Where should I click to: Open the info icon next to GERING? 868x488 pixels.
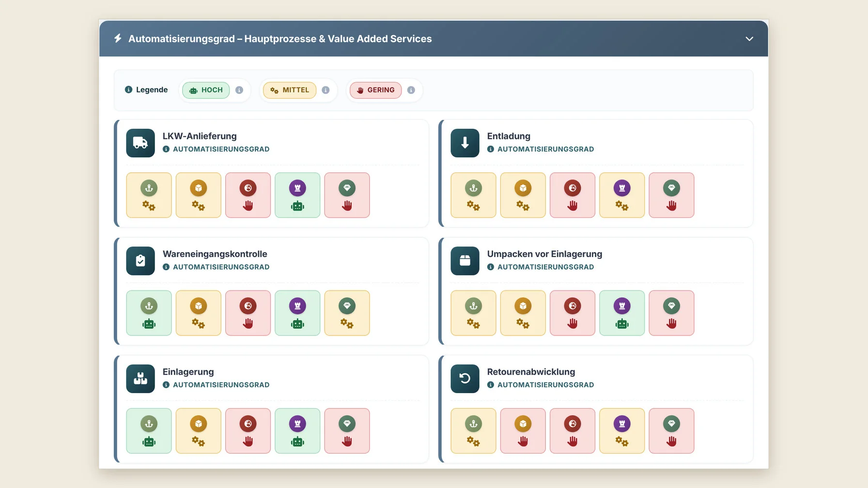[411, 90]
